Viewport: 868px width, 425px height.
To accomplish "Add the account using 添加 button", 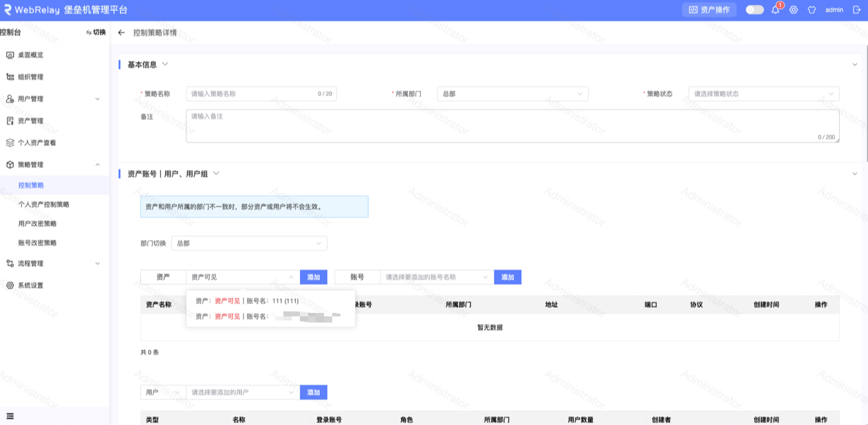I will pos(508,277).
